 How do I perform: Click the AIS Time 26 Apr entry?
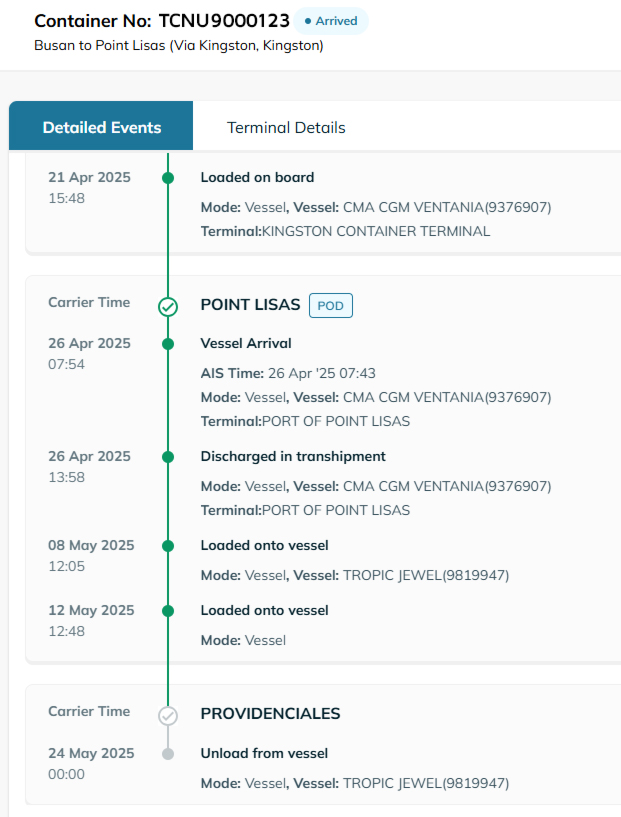coord(288,373)
